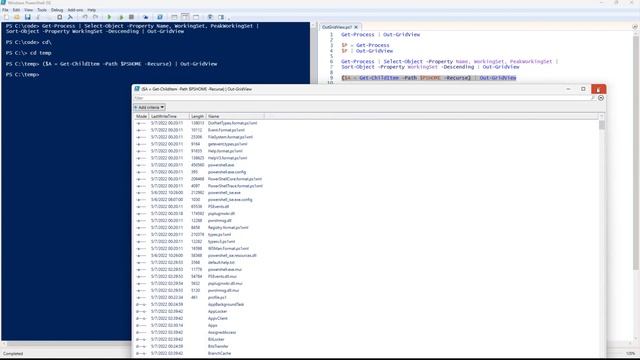Open the Help menu
Image resolution: width=640 pixels, height=360 pixels.
(92, 10)
